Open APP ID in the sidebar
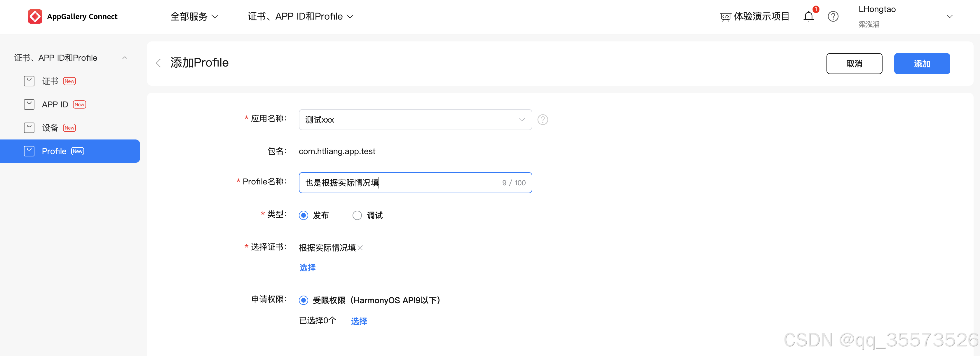This screenshot has width=980, height=356. (x=55, y=104)
